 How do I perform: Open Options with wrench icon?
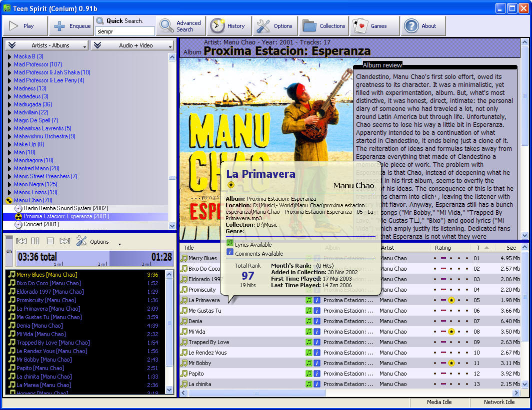pos(275,26)
